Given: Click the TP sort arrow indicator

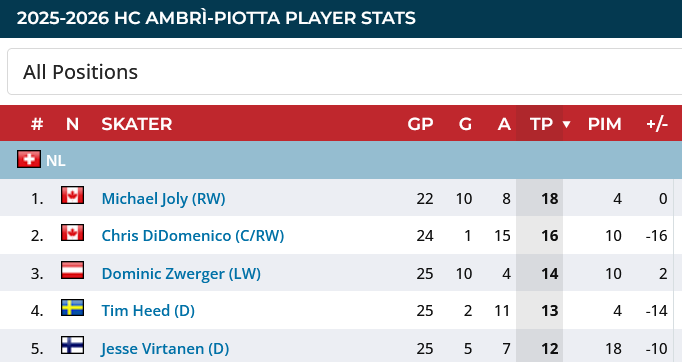Looking at the screenshot, I should pyautogui.click(x=566, y=125).
